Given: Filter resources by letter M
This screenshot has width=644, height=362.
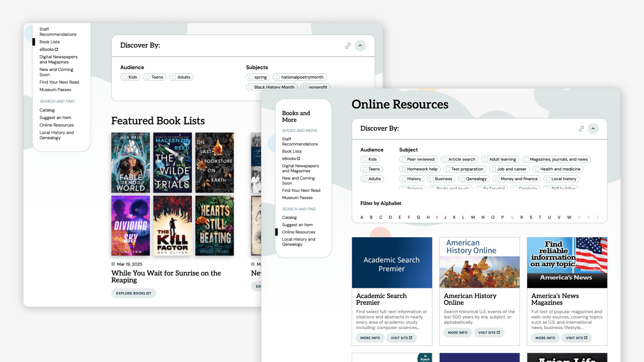Looking at the screenshot, I should pos(473,217).
